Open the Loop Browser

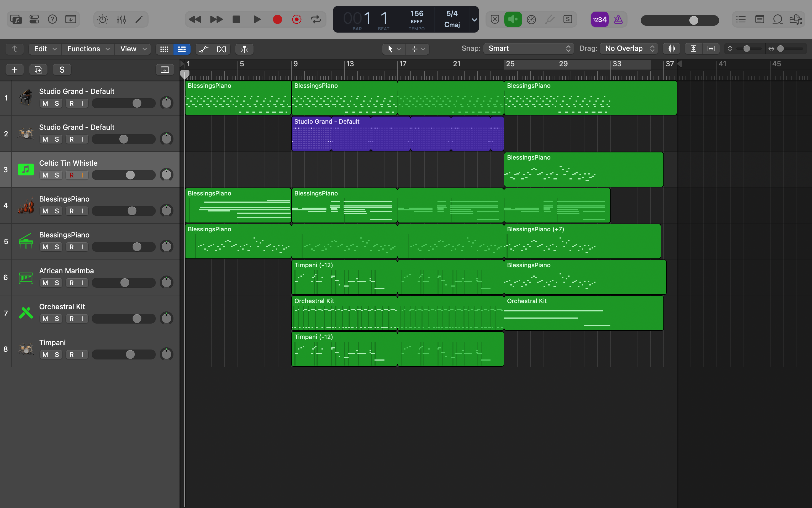point(778,20)
